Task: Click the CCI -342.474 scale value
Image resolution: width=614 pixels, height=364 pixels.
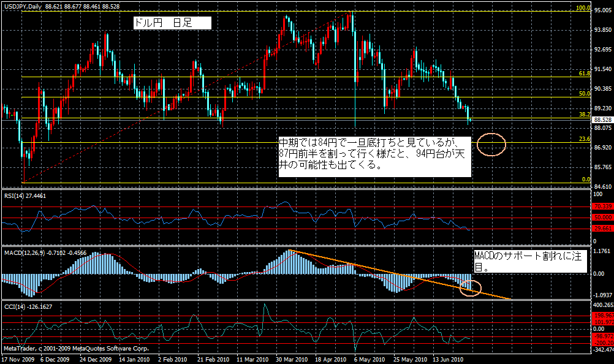Action: 604,349
